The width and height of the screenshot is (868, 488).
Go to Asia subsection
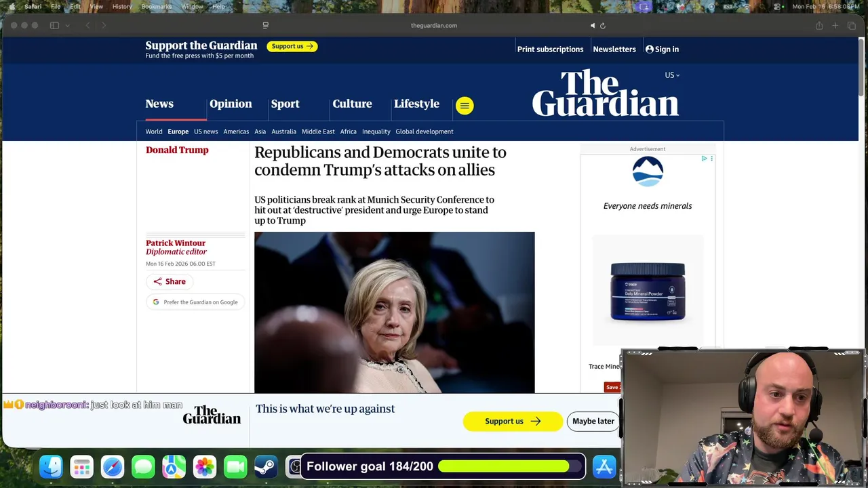(x=260, y=131)
